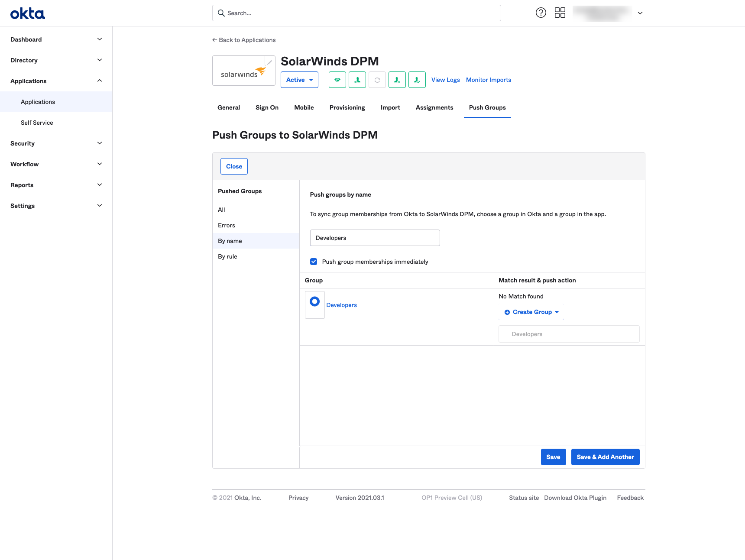Viewport: 745px width, 560px height.
Task: Click the edit logo pencil icon
Action: pos(270,62)
